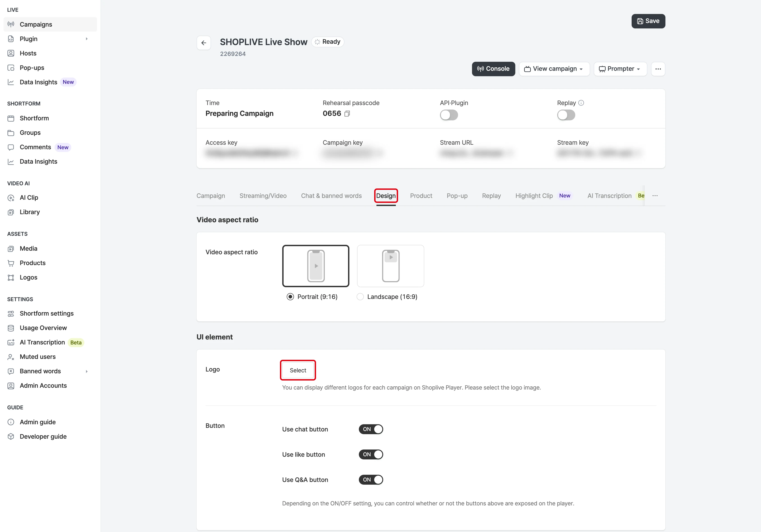Switch to the Chat & banned words tab
The height and width of the screenshot is (532, 761).
tap(331, 196)
